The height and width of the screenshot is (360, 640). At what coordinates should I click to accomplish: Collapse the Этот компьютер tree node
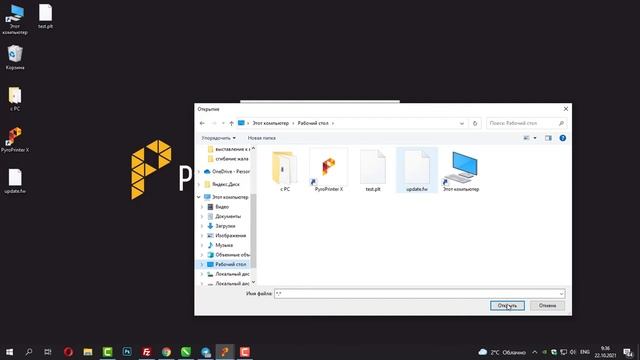[199, 197]
